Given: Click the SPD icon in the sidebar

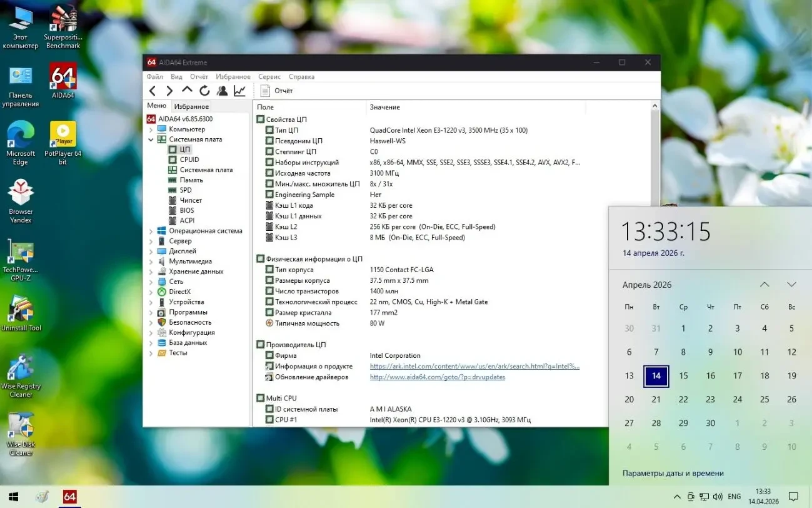Looking at the screenshot, I should (x=173, y=190).
